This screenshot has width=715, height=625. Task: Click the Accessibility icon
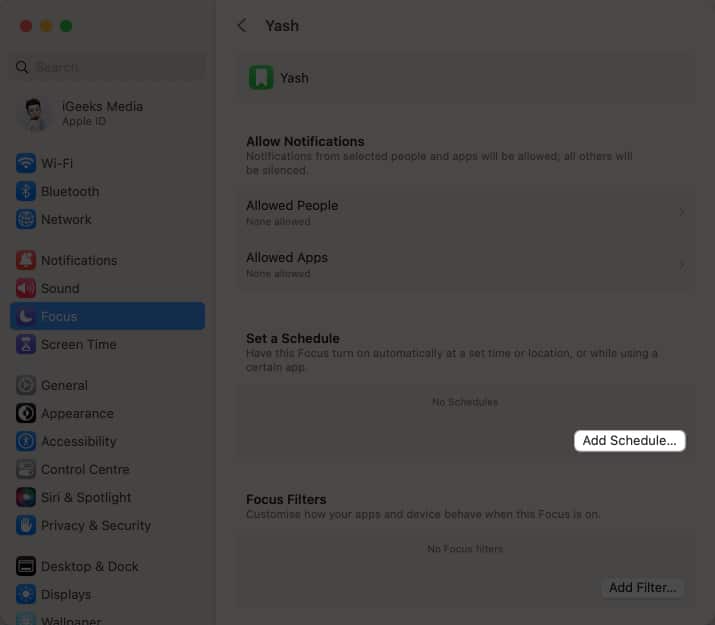[x=26, y=441]
